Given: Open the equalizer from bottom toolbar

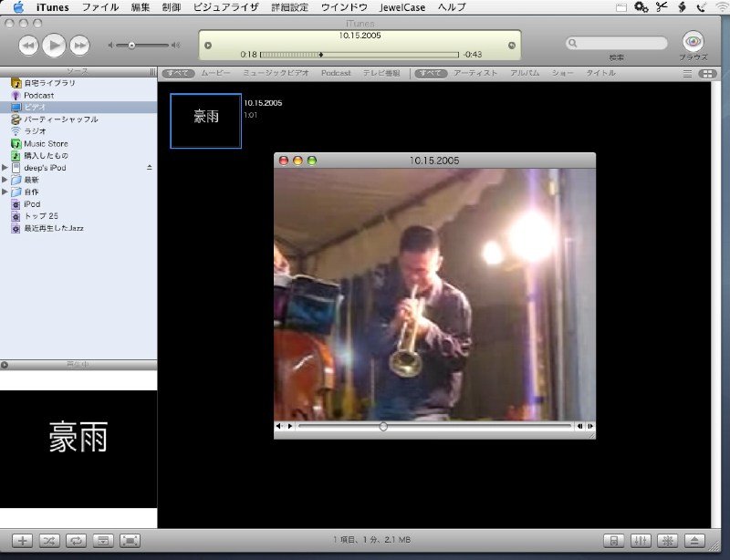Looking at the screenshot, I should coord(641,541).
